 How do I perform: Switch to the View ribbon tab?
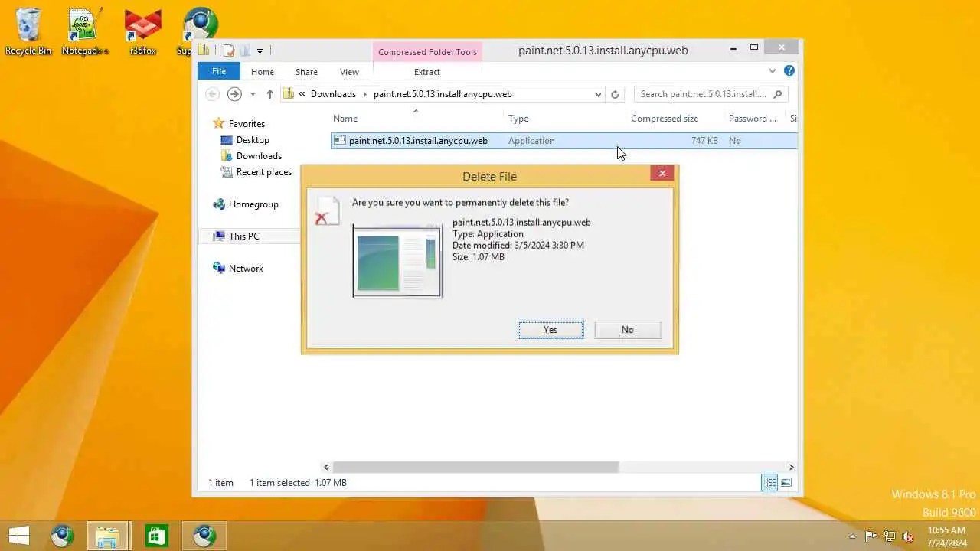(349, 72)
